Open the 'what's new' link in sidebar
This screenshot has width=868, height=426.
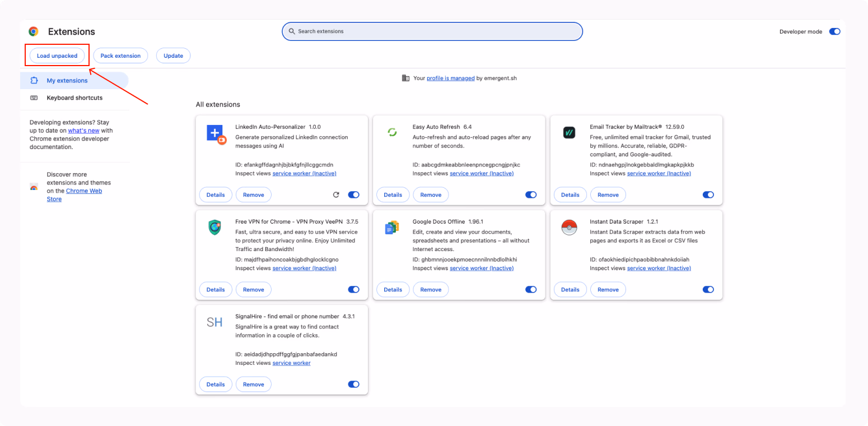click(x=84, y=130)
